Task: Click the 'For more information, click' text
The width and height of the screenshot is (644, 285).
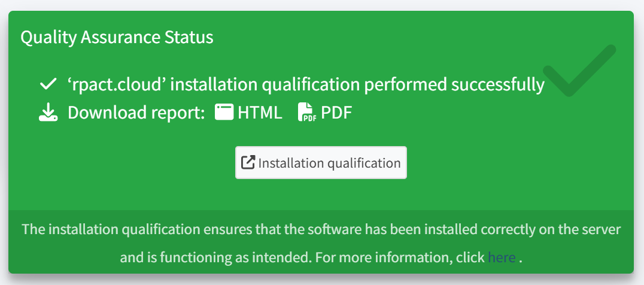Action: coord(399,257)
